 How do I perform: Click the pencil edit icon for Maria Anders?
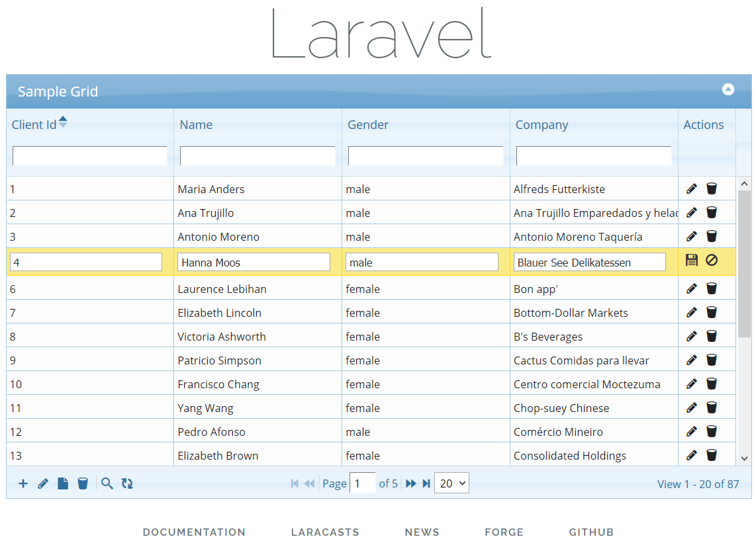pos(692,188)
